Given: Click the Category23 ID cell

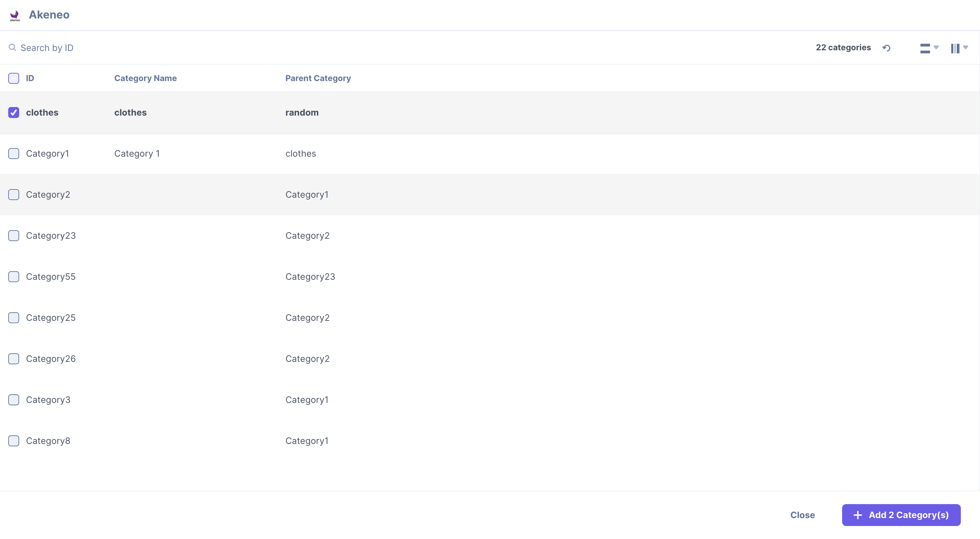Looking at the screenshot, I should 51,236.
